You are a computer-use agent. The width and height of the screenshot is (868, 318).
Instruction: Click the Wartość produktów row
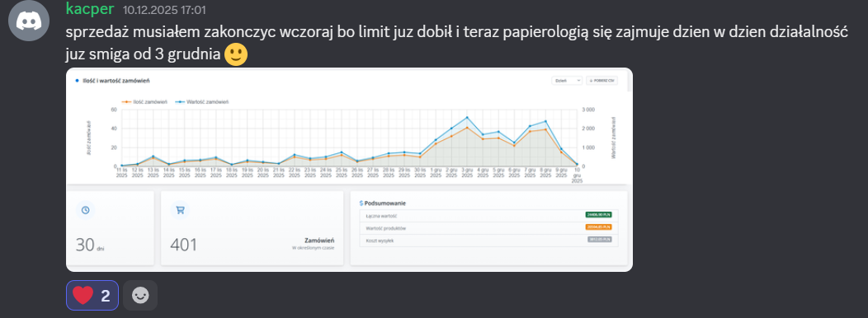[x=488, y=227]
